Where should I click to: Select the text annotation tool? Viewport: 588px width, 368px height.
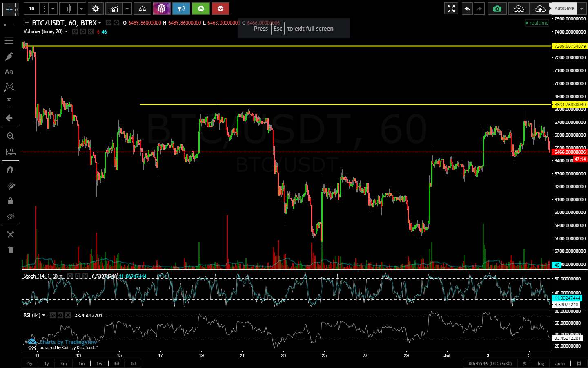[9, 72]
